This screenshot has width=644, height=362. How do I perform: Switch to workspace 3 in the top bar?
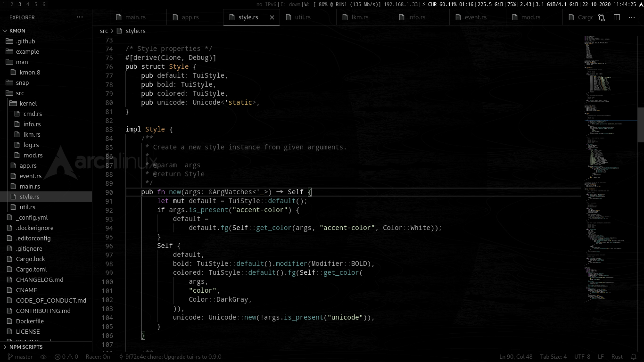point(20,4)
